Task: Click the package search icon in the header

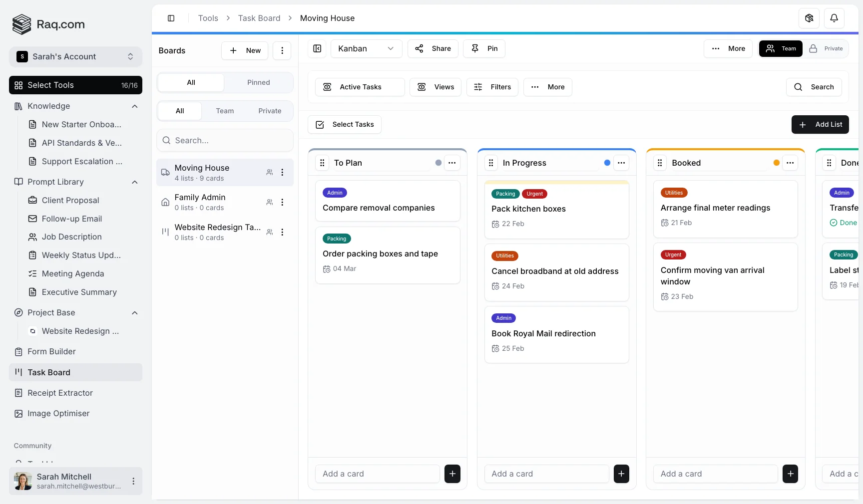Action: pyautogui.click(x=809, y=18)
